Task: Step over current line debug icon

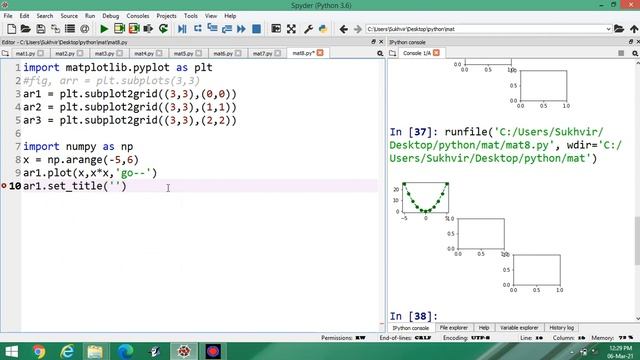Action: click(198, 29)
